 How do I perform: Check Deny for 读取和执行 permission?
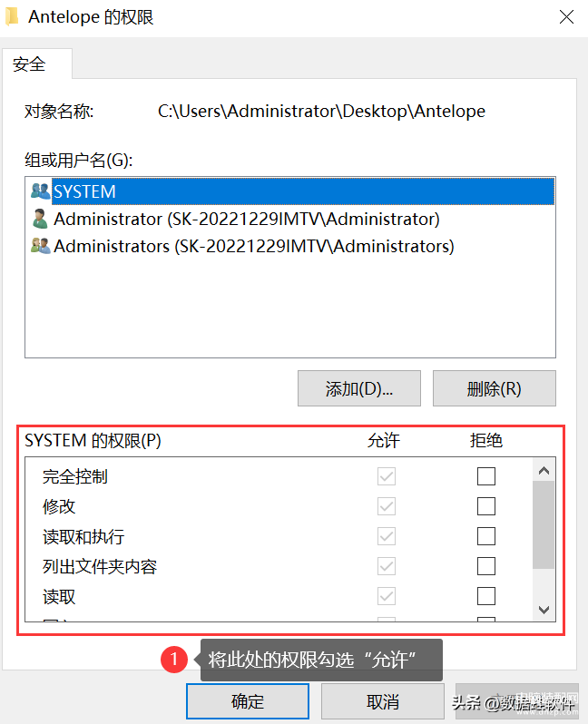click(x=486, y=536)
